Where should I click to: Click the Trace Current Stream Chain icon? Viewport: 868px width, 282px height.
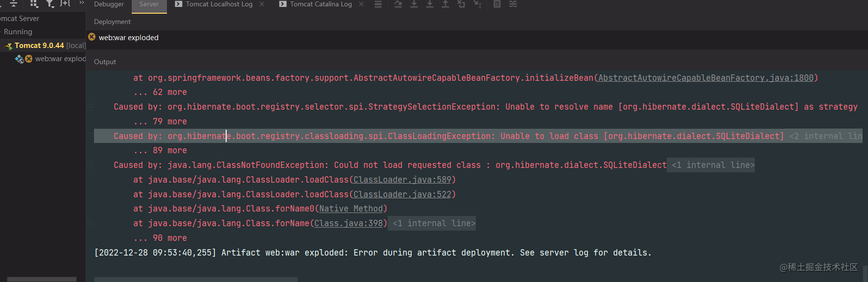tap(513, 4)
